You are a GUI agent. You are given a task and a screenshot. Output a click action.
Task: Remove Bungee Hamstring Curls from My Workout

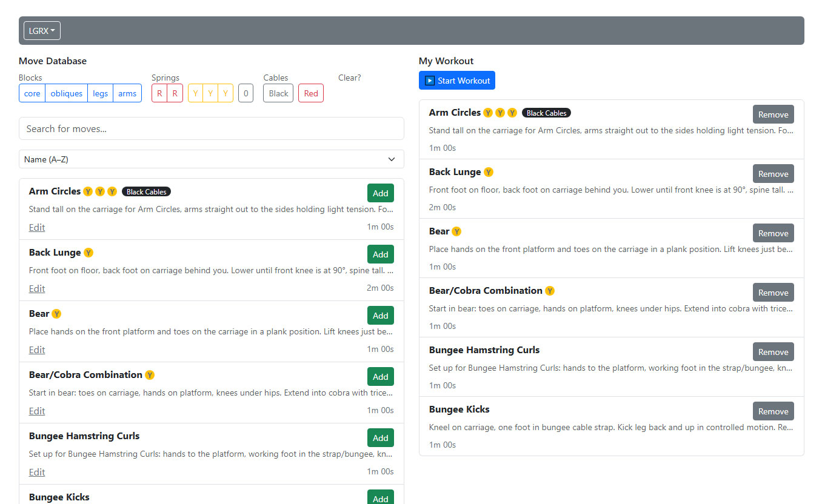[774, 352]
